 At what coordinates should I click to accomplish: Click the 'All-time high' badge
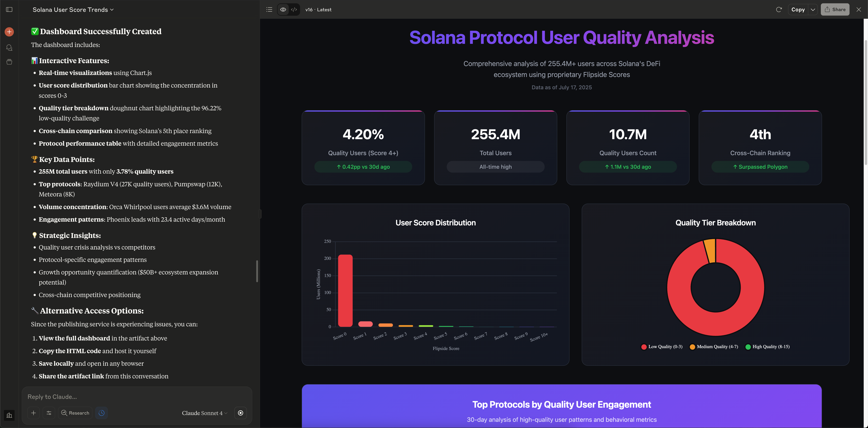click(495, 167)
